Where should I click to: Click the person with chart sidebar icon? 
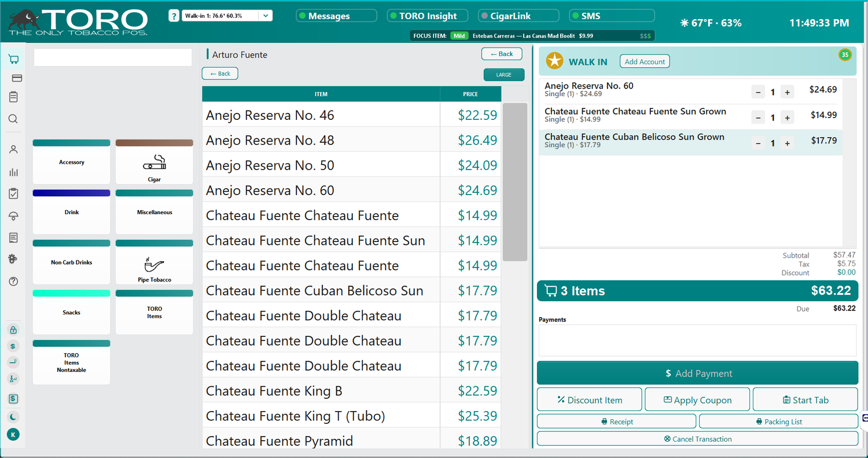(x=13, y=379)
